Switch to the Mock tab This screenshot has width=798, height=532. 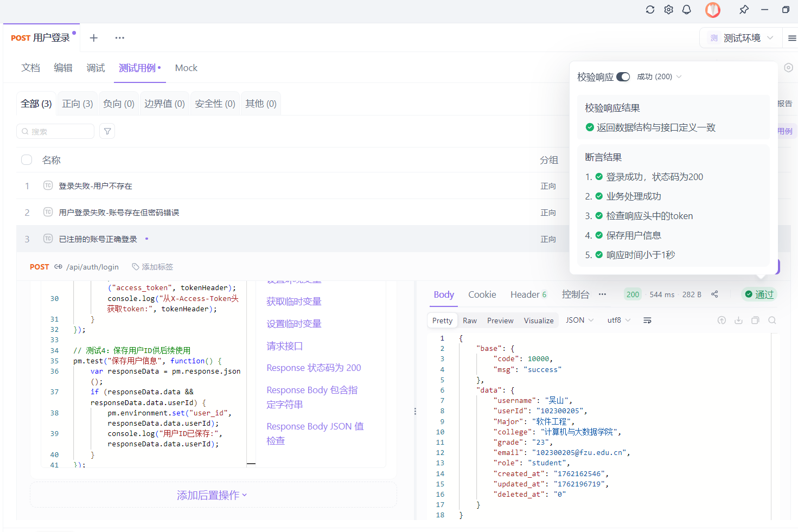[186, 68]
